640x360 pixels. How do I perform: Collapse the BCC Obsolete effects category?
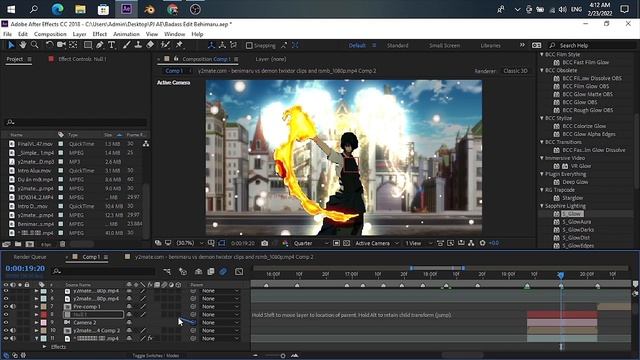(542, 70)
